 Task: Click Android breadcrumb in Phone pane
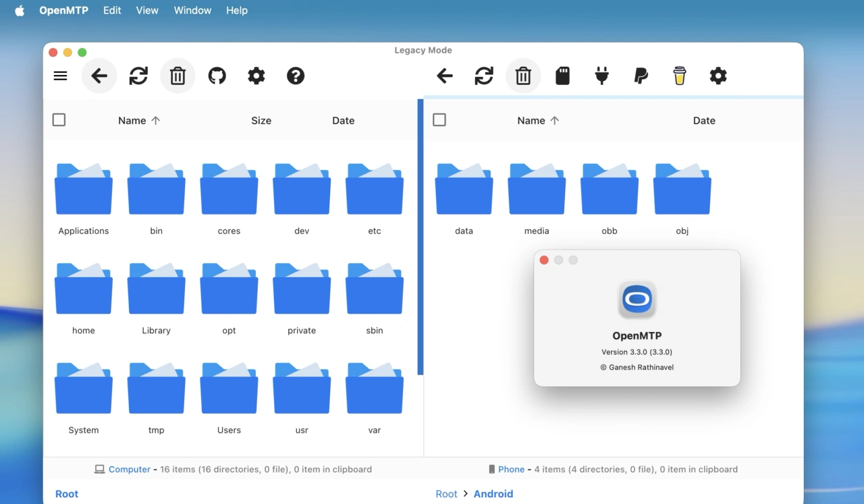[493, 494]
